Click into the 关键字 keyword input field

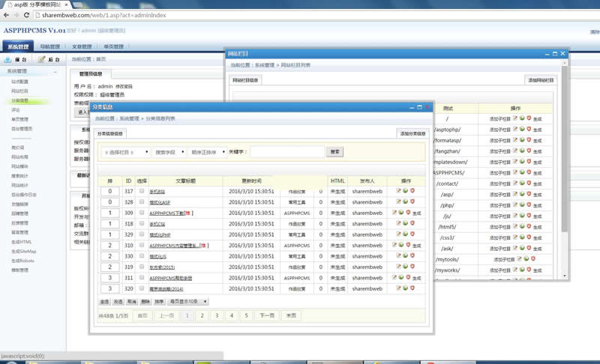(286, 152)
